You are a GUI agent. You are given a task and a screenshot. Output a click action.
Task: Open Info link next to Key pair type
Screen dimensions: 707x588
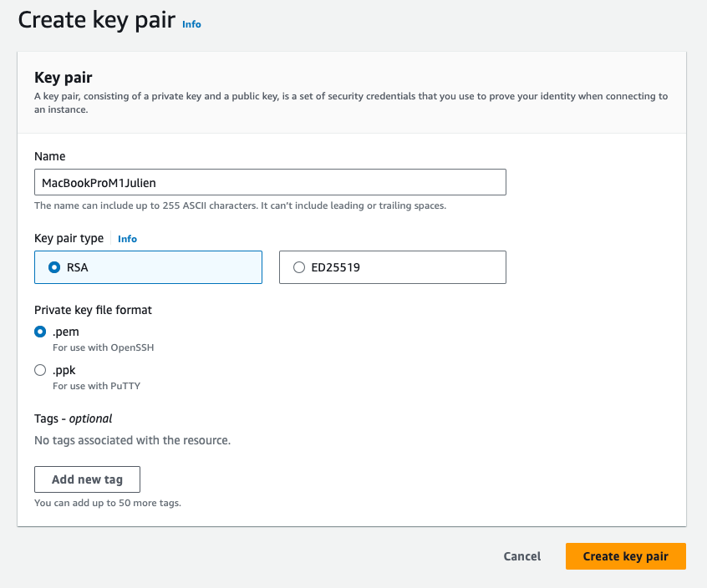127,239
